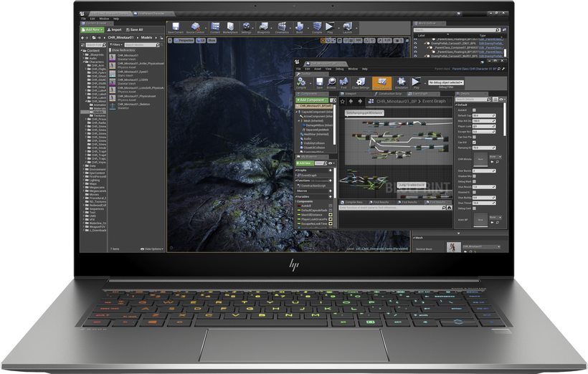Click Simulation in Blueprint toolbar
The width and height of the screenshot is (588, 374).
[x=402, y=83]
